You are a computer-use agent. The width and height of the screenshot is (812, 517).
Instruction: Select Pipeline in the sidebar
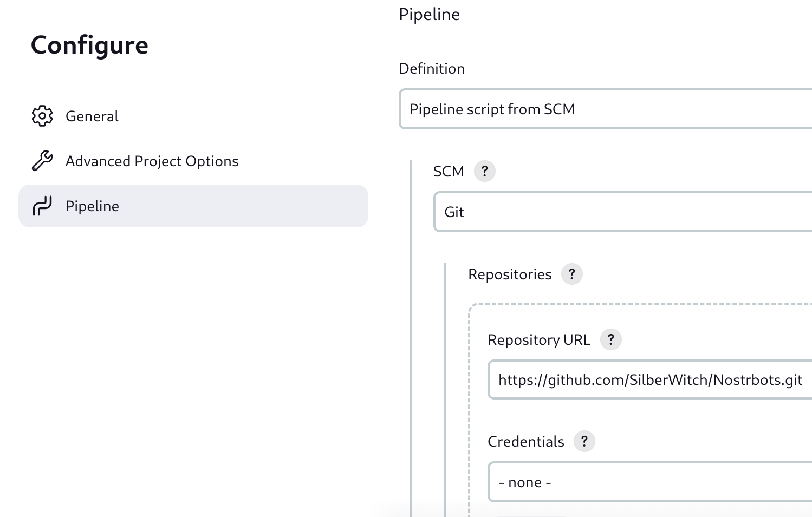coord(193,206)
